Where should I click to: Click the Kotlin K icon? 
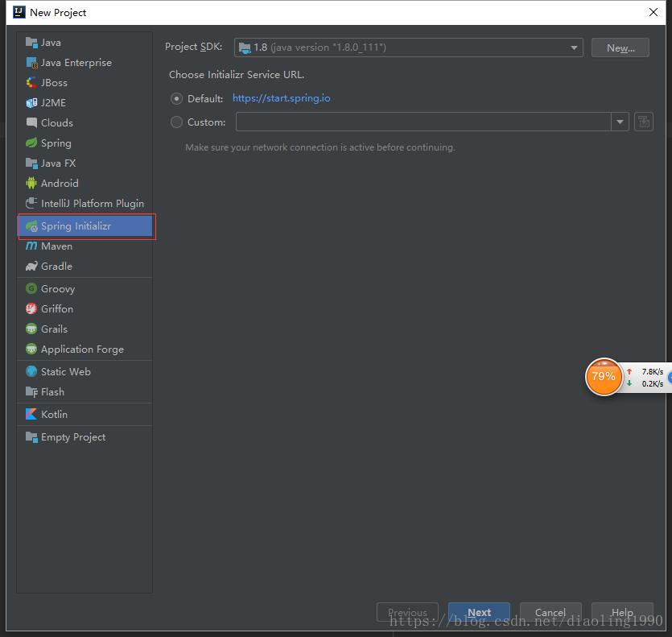(31, 415)
